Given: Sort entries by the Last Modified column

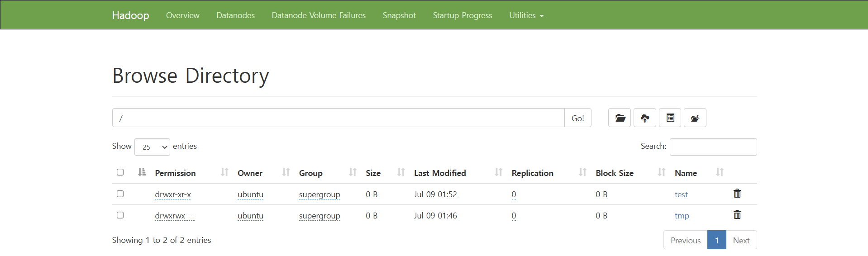Looking at the screenshot, I should click(x=439, y=173).
